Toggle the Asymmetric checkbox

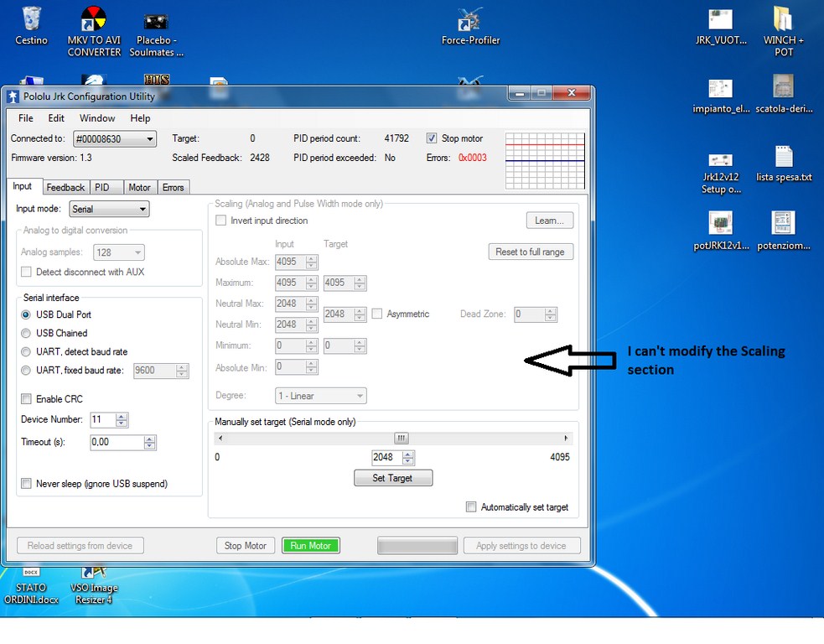(376, 314)
